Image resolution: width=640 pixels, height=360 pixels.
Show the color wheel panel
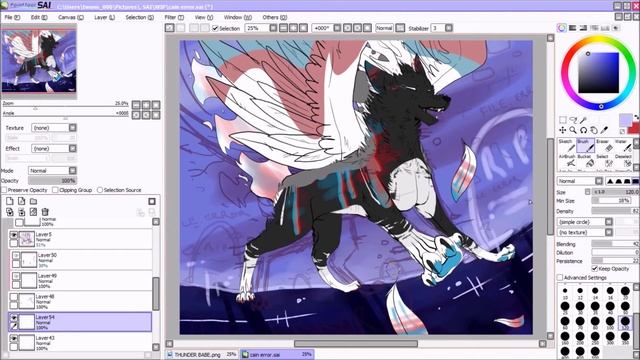click(x=562, y=28)
